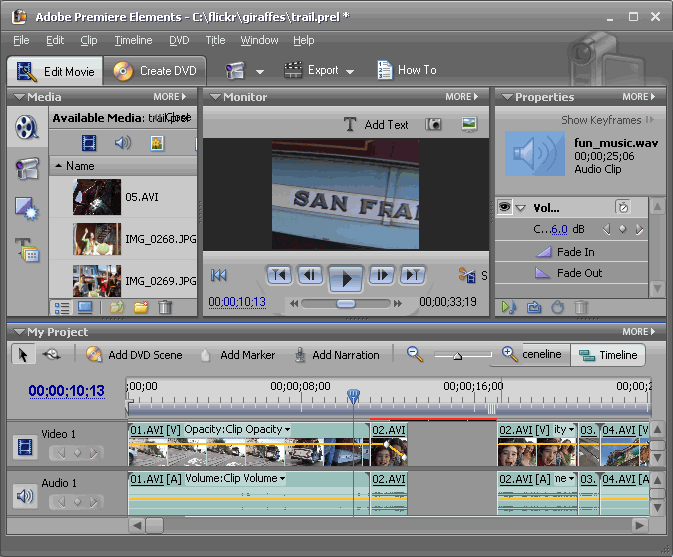Select the Create DVD tab
This screenshot has height=557, width=673.
[155, 71]
